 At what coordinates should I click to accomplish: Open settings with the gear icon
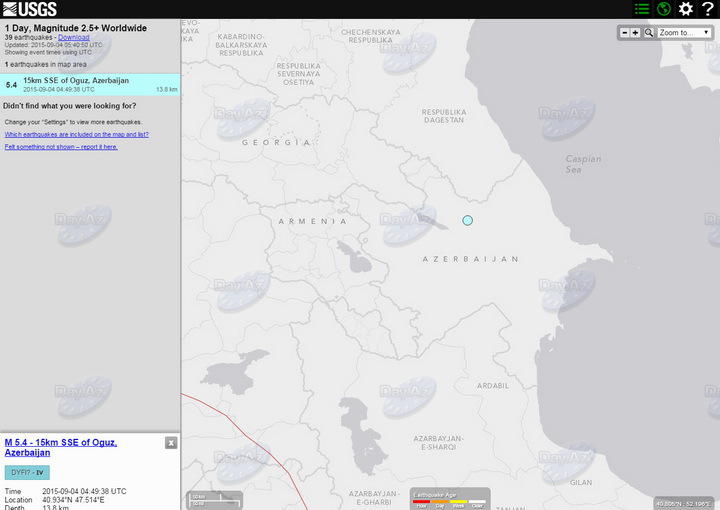[685, 9]
